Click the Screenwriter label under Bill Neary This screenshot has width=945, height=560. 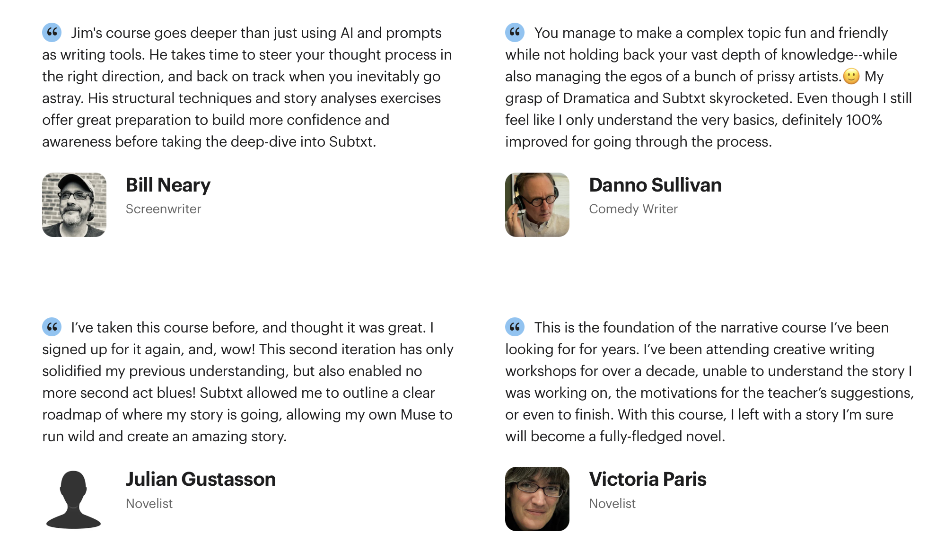[x=163, y=209]
